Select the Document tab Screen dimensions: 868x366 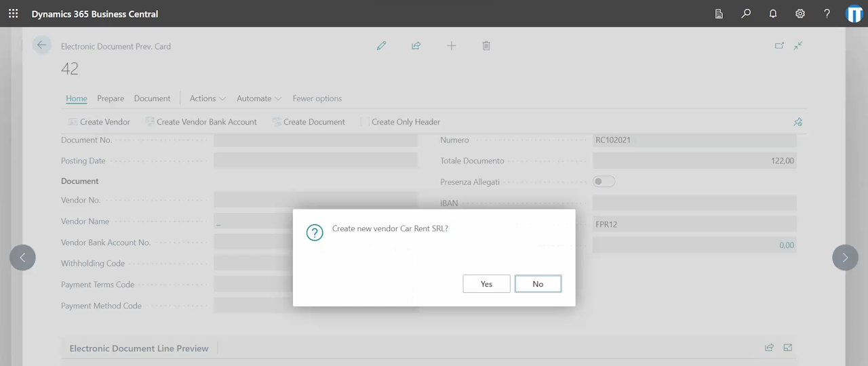coord(152,98)
